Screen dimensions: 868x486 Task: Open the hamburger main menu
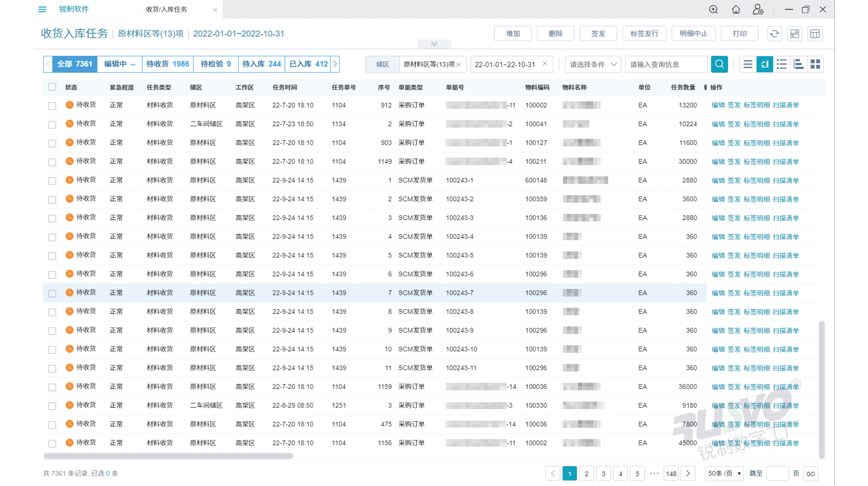point(42,9)
